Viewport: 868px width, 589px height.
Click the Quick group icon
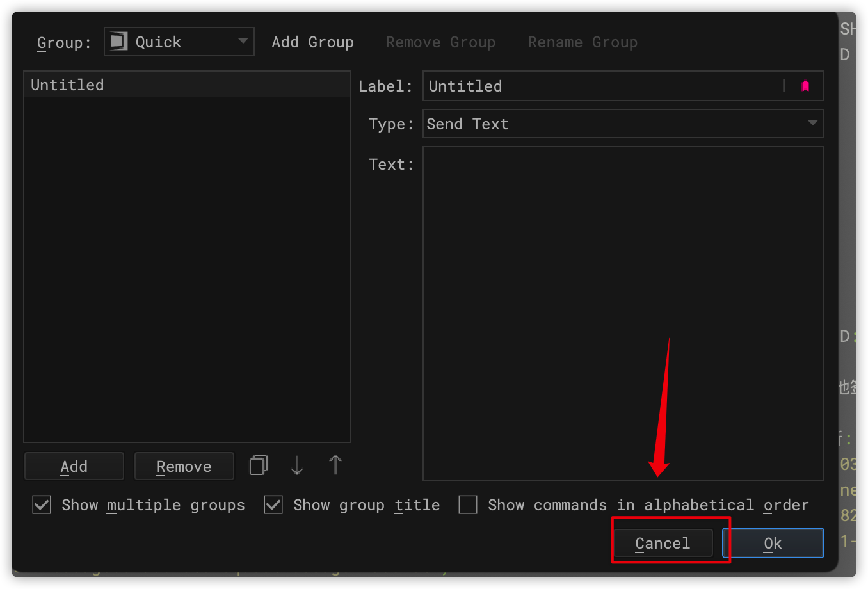(x=118, y=42)
